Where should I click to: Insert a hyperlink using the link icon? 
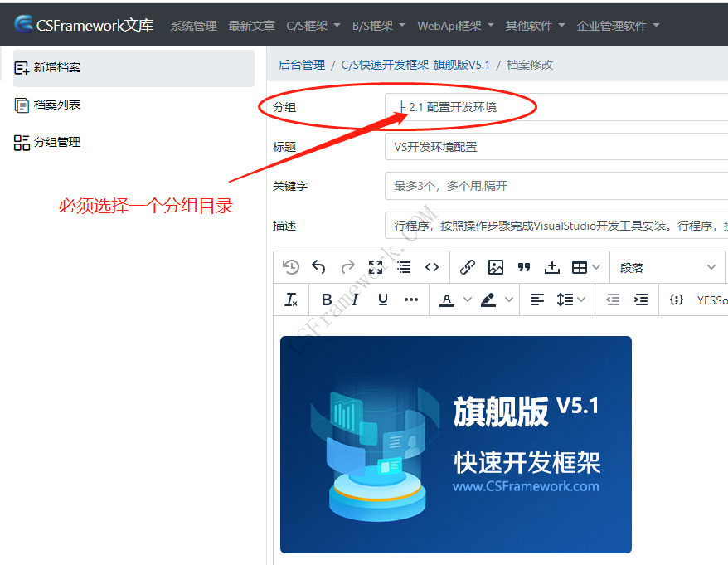pos(468,267)
